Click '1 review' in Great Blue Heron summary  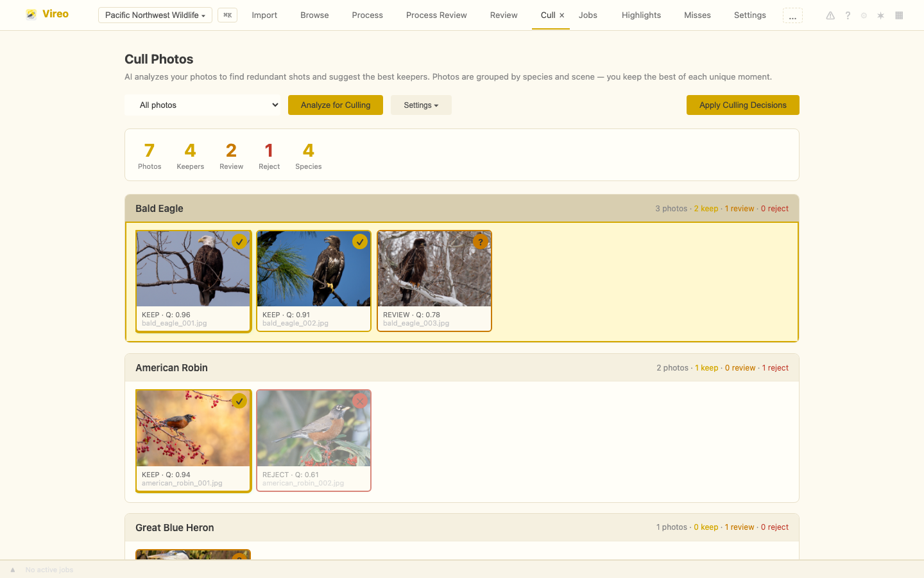coord(739,527)
